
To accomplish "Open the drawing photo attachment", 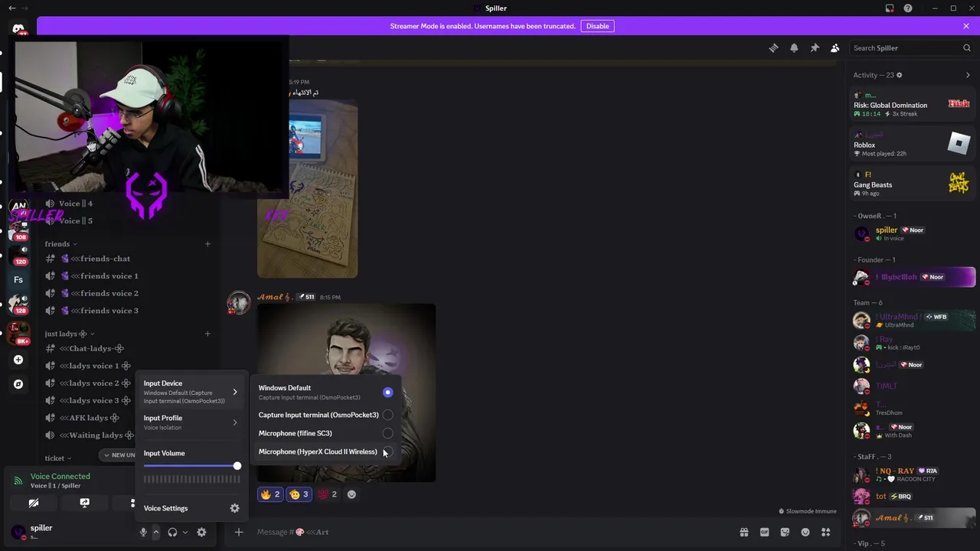I will click(x=308, y=187).
